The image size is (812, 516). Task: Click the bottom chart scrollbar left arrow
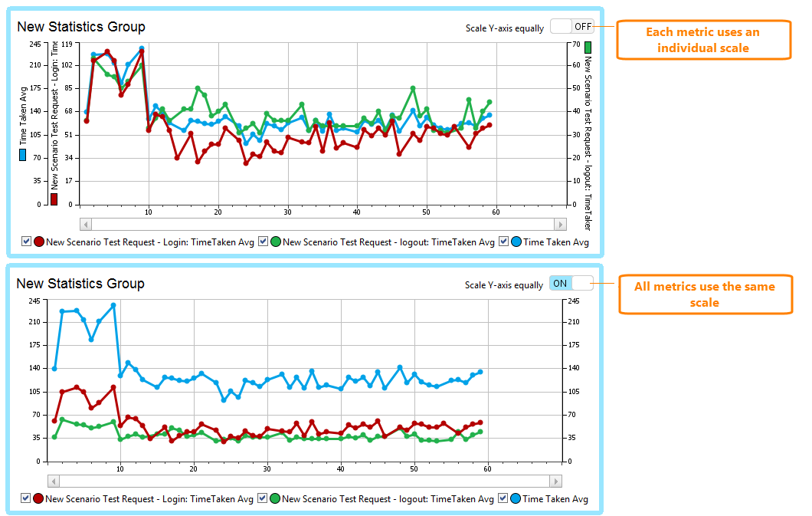54,481
